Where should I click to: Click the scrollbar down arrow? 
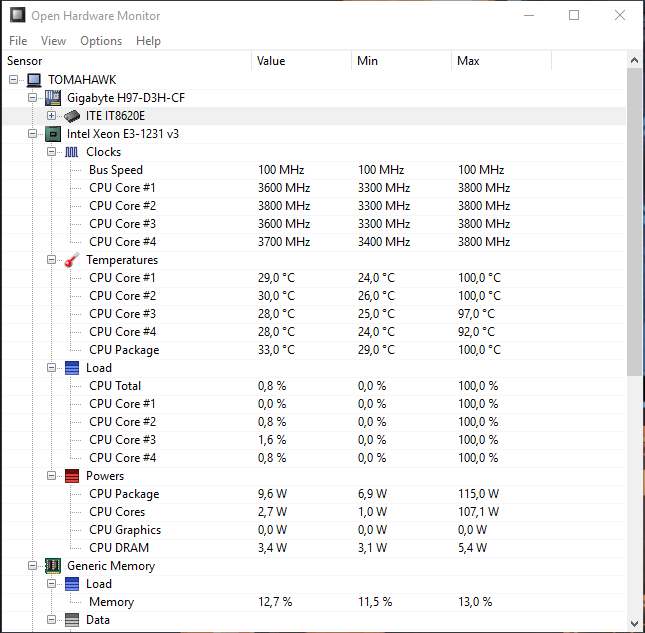click(x=634, y=624)
